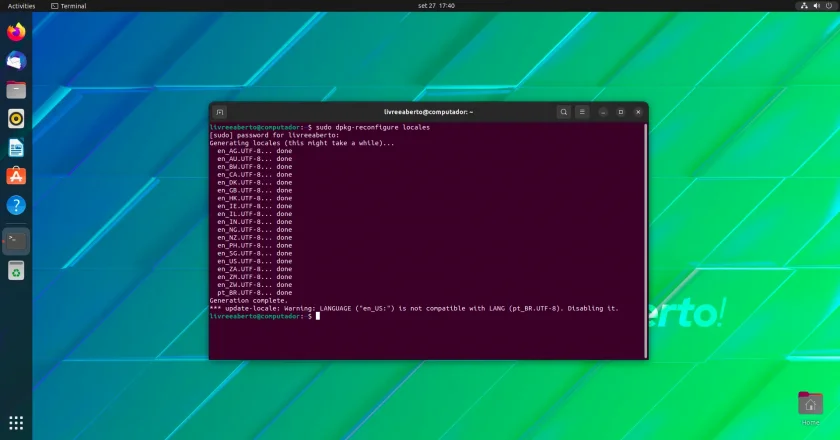Open new tab button in terminal
840x440 pixels.
pyautogui.click(x=220, y=112)
